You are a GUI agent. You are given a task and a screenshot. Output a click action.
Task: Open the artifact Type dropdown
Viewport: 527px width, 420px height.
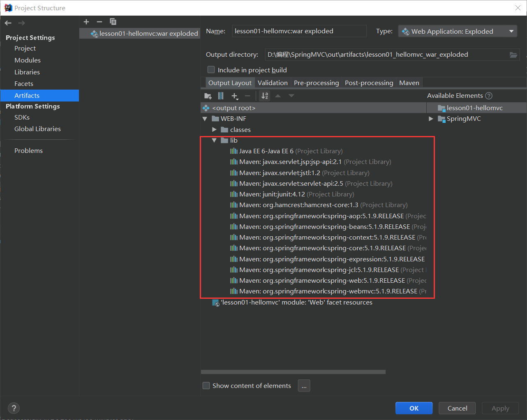(x=458, y=31)
